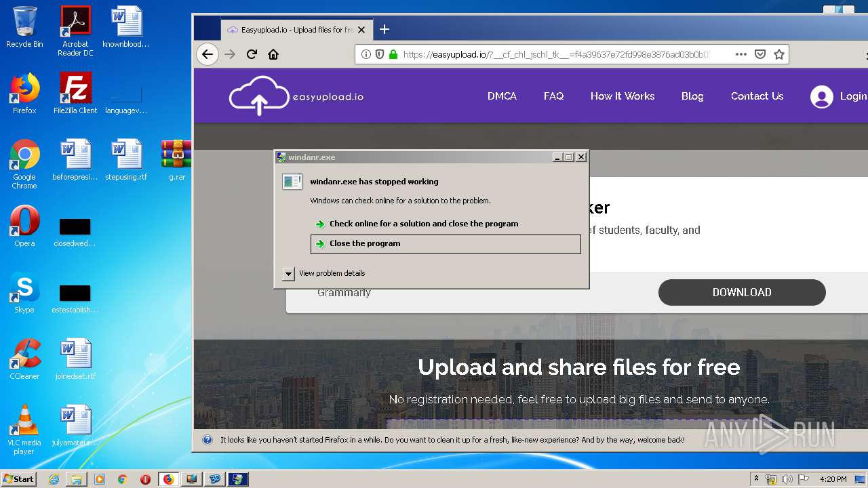
Task: Open the g.rar archive on desktop
Action: [176, 160]
